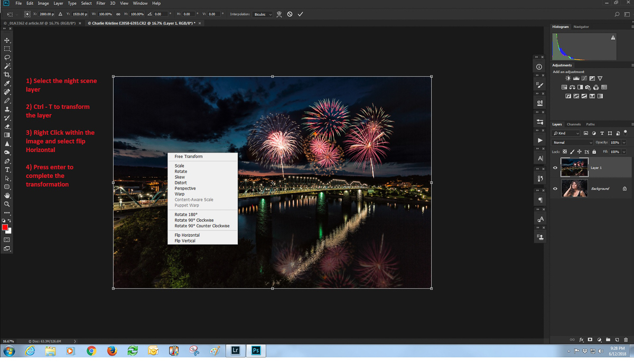The width and height of the screenshot is (634, 364).
Task: Add a Brightness/Contrast adjustment
Action: click(568, 78)
